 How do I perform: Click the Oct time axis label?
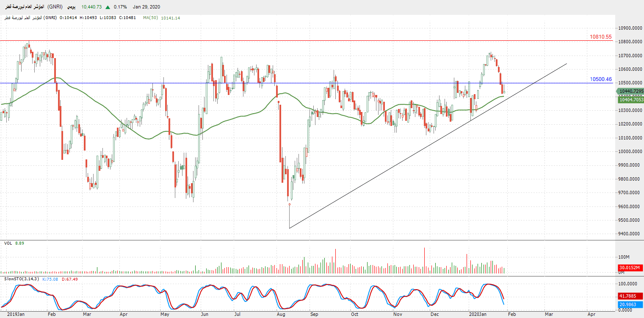tap(354, 314)
